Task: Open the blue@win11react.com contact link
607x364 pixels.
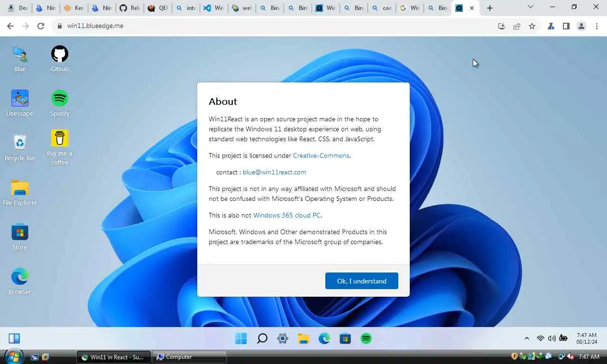Action: click(275, 172)
